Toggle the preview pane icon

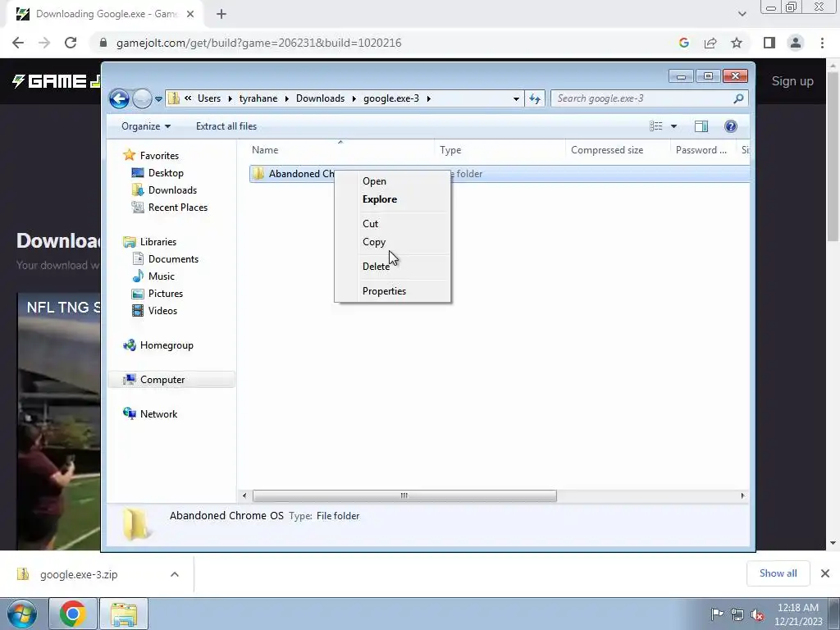tap(701, 126)
